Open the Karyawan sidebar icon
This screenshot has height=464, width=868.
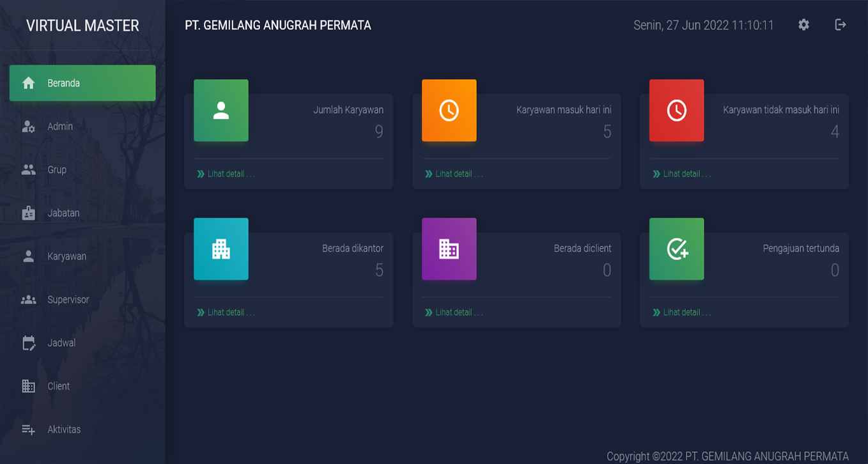click(x=28, y=256)
